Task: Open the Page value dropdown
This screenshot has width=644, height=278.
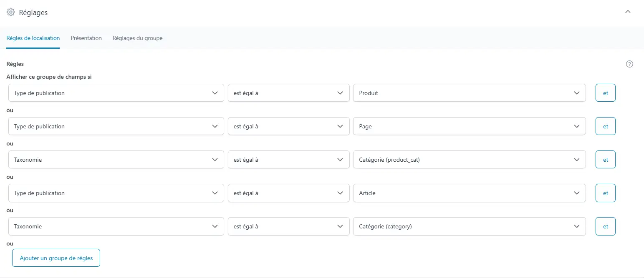Action: point(470,126)
